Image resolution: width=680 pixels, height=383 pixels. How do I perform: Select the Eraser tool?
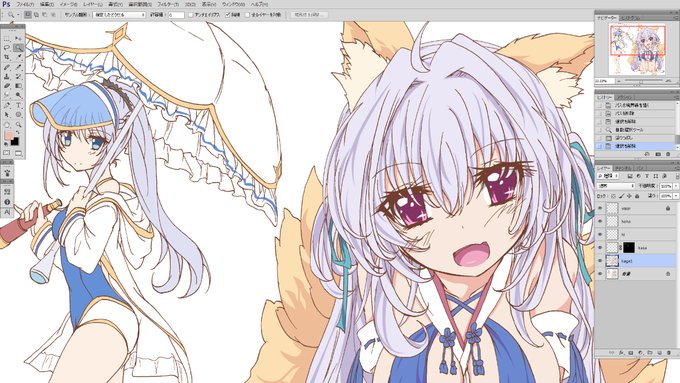pyautogui.click(x=7, y=86)
